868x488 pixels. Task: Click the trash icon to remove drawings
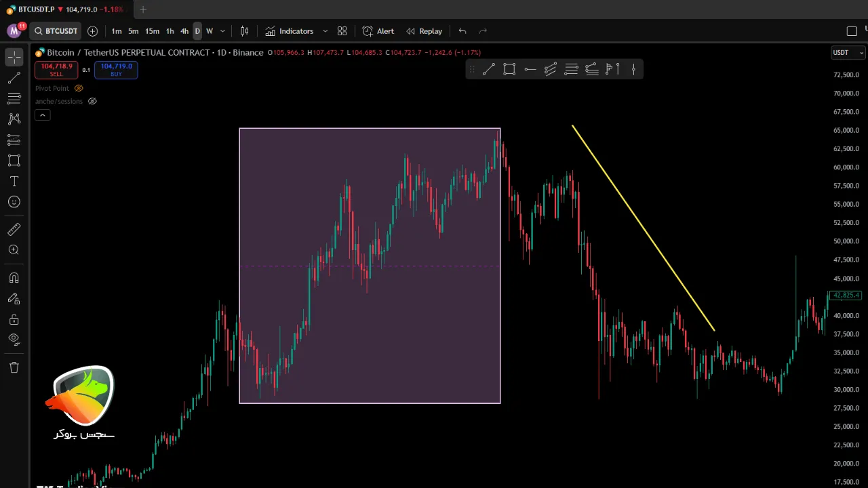point(14,367)
